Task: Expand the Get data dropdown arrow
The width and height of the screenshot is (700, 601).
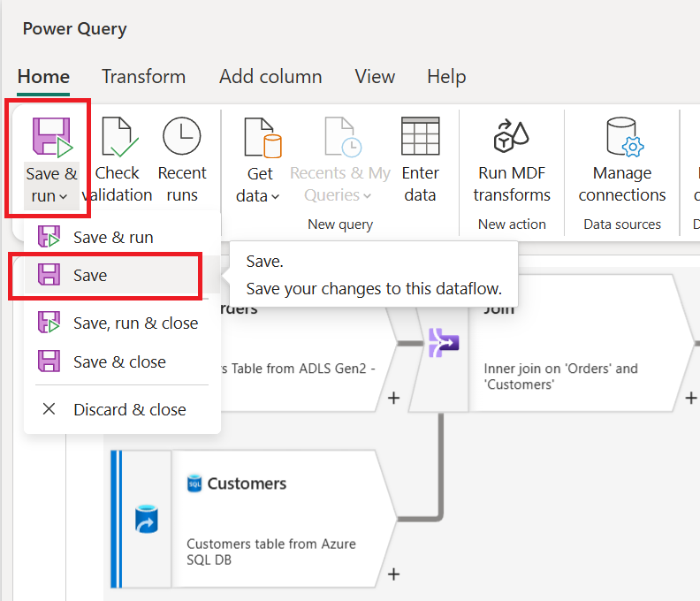Action: (x=275, y=196)
